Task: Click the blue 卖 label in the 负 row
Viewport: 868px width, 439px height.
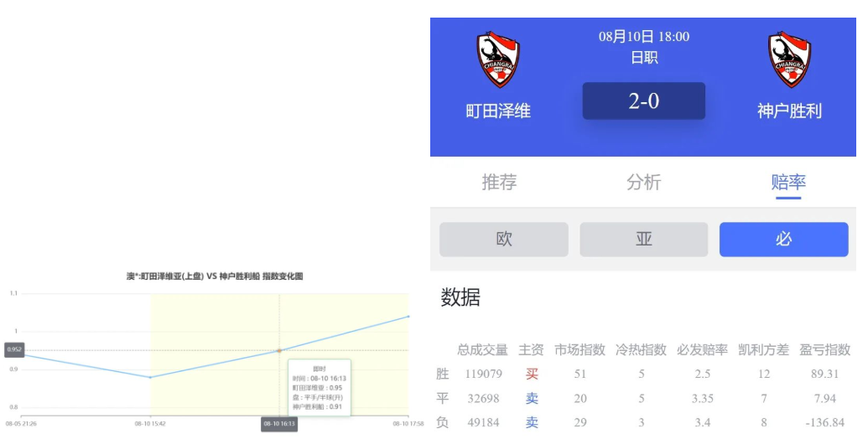Action: click(x=532, y=422)
